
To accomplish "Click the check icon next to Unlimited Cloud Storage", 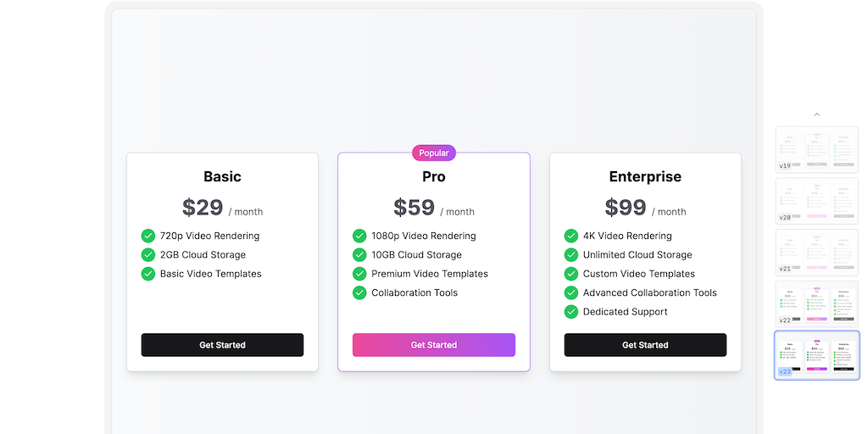I will pyautogui.click(x=571, y=255).
